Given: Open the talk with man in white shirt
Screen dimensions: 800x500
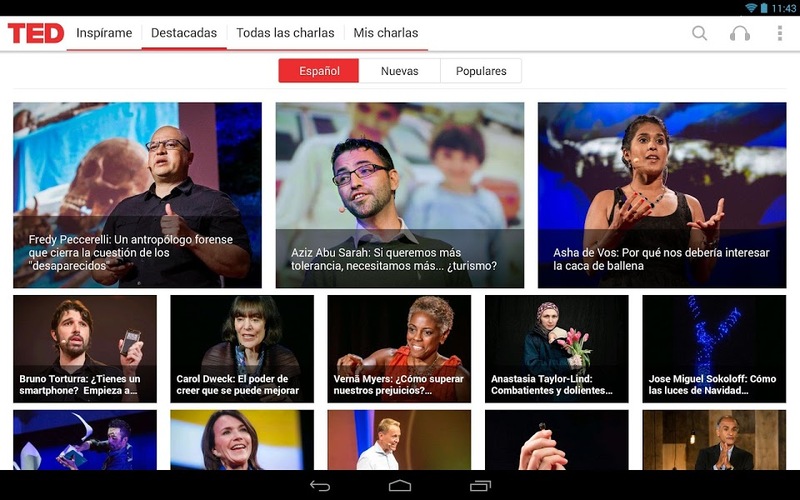Looking at the screenshot, I should [399, 440].
